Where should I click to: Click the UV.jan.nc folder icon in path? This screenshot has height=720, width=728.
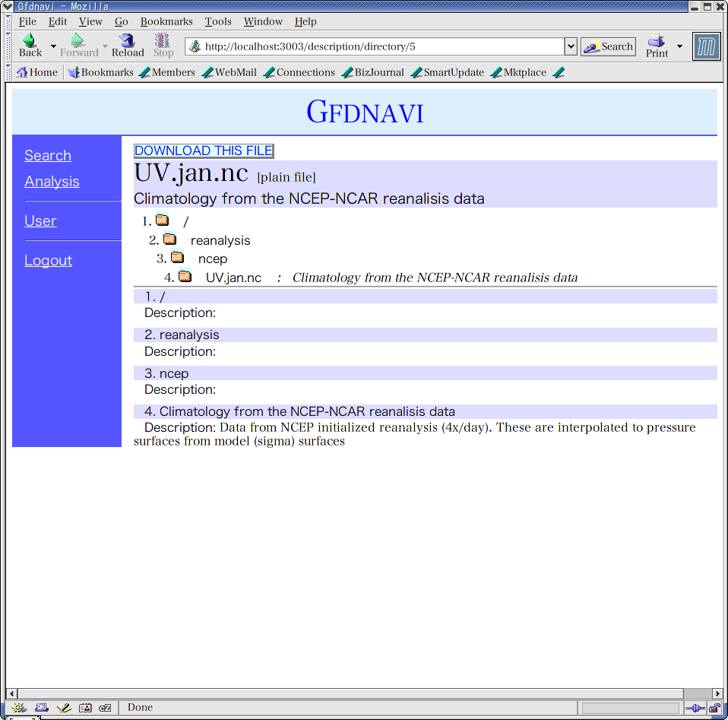185,276
